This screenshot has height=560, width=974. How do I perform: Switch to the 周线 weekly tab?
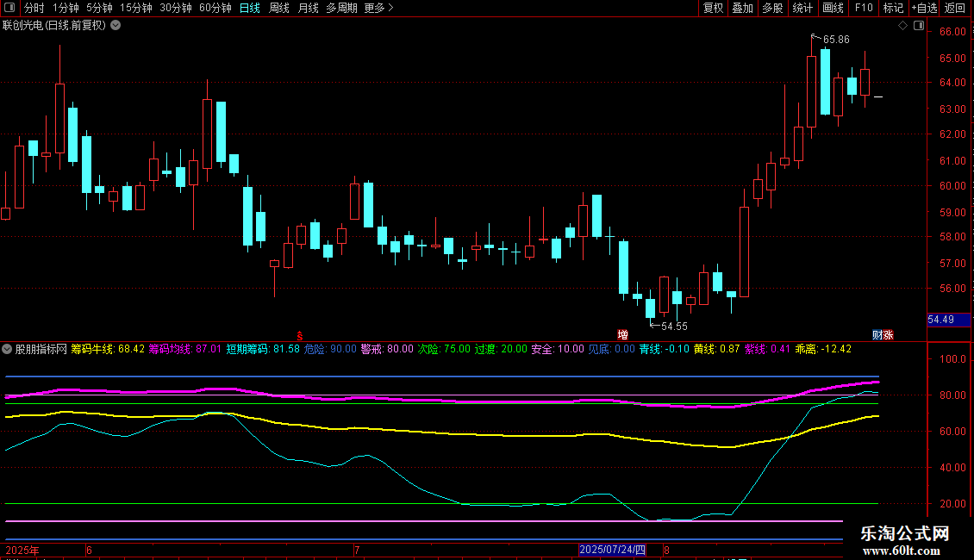279,8
